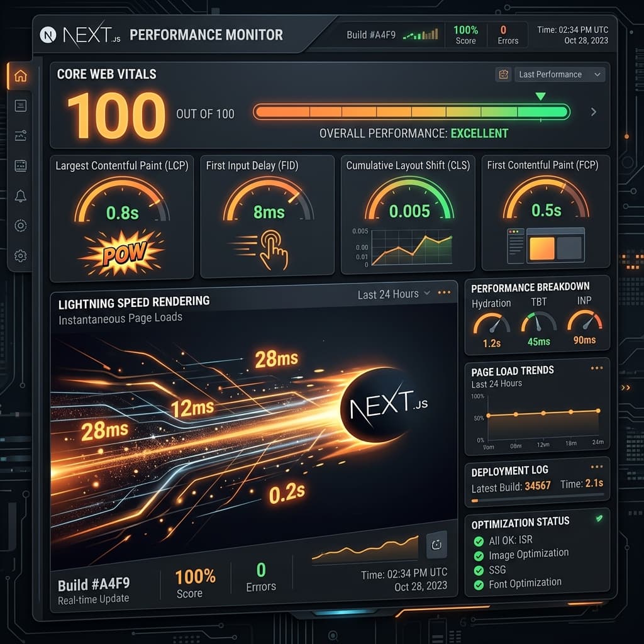Click the 0 Errors in footer
This screenshot has width=644, height=644.
[261, 577]
